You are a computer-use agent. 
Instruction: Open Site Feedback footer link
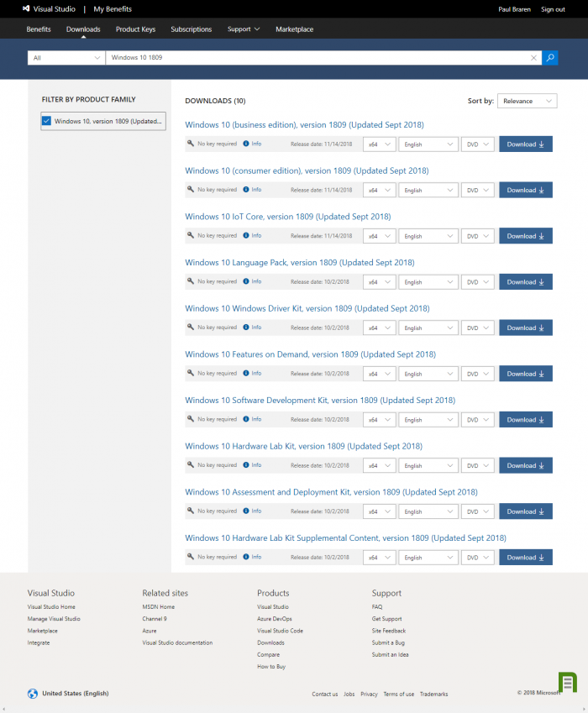(x=389, y=631)
